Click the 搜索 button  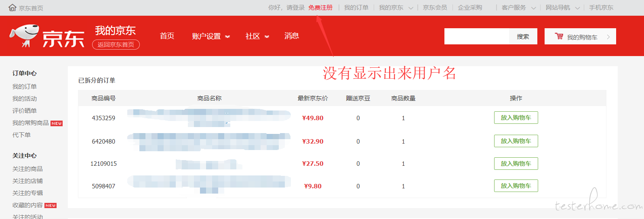tap(523, 36)
